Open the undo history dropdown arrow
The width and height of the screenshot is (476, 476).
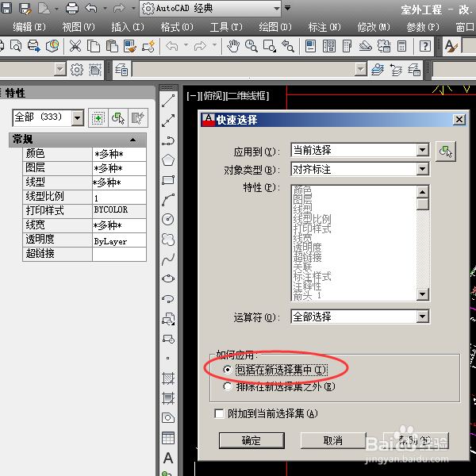105,8
